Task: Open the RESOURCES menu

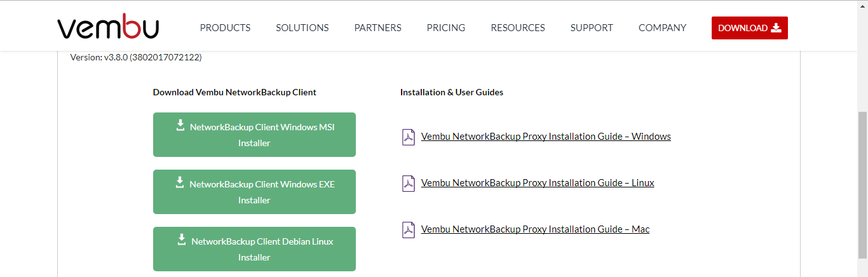Action: click(518, 28)
